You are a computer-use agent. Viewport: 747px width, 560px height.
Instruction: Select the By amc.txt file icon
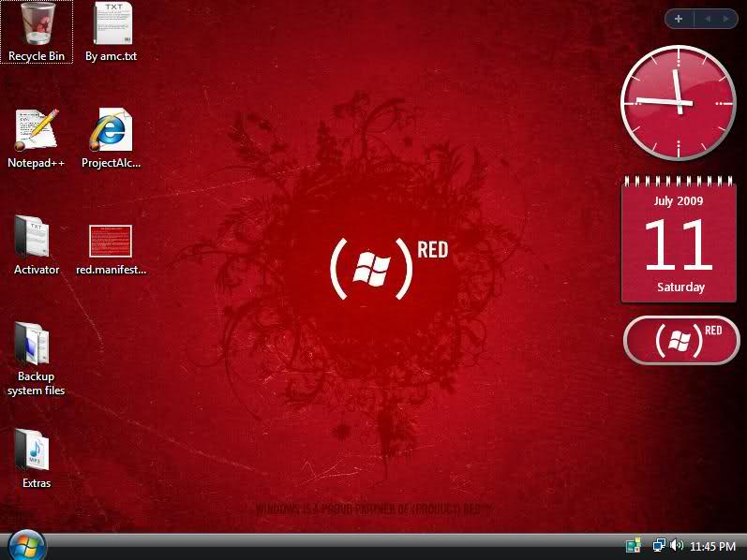[x=111, y=32]
